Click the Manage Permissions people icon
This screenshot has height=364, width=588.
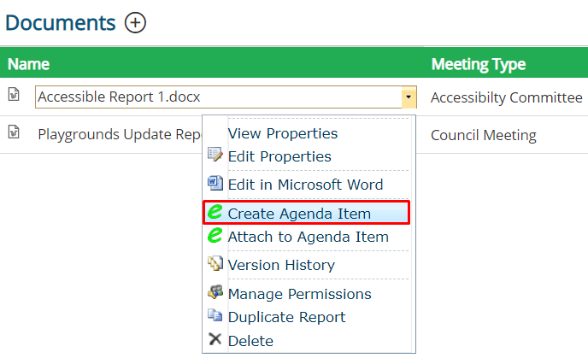(215, 292)
